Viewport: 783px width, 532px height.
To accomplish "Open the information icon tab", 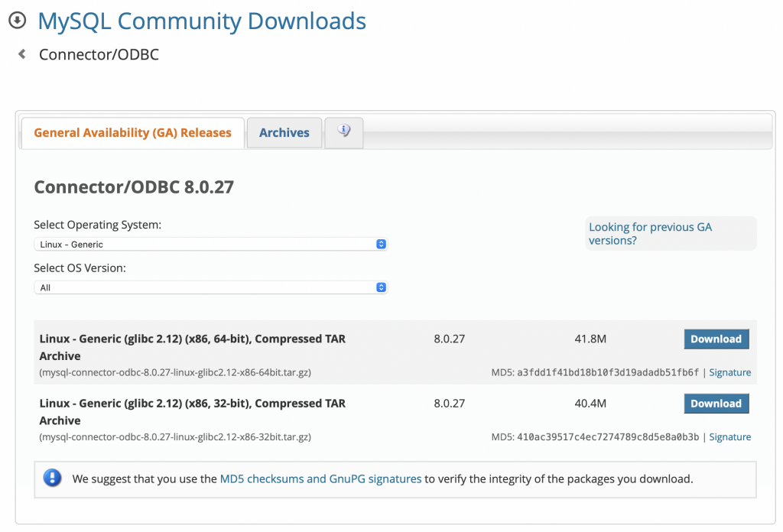I will pyautogui.click(x=343, y=132).
